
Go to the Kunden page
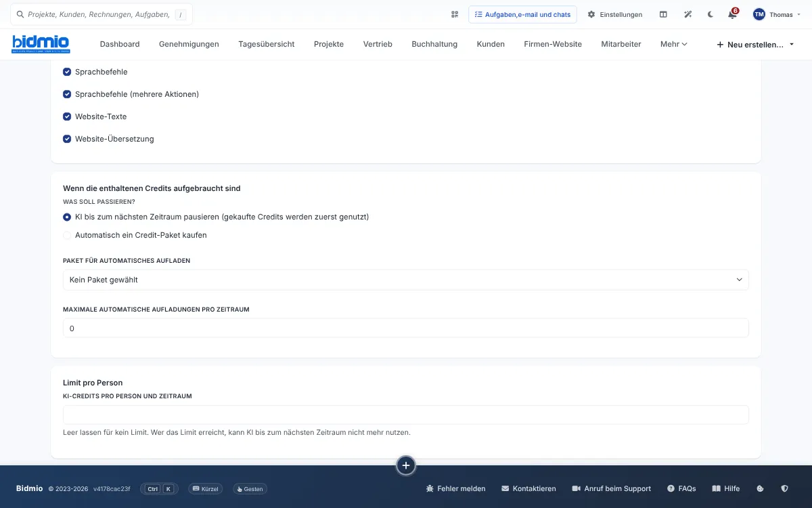pyautogui.click(x=491, y=44)
